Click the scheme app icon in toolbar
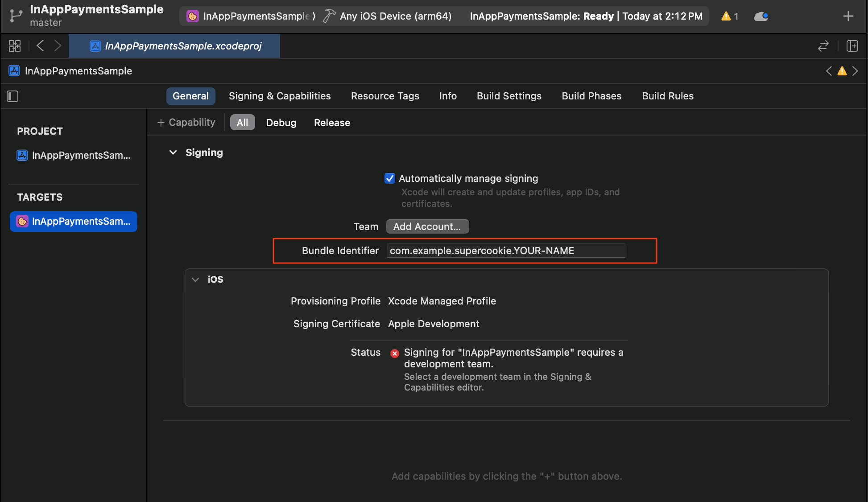This screenshot has height=502, width=868. click(192, 16)
